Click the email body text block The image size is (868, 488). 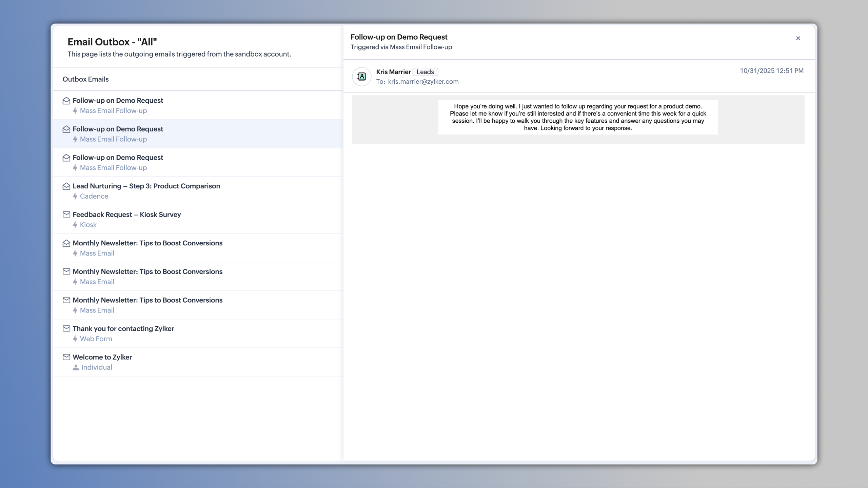coord(578,117)
